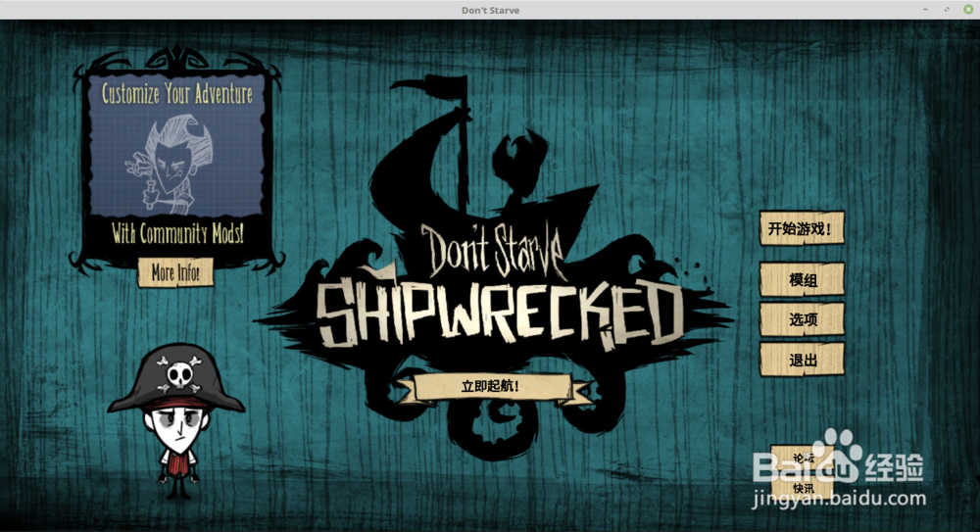The height and width of the screenshot is (532, 980).
Task: Click the 论坛 forum button
Action: click(x=804, y=459)
